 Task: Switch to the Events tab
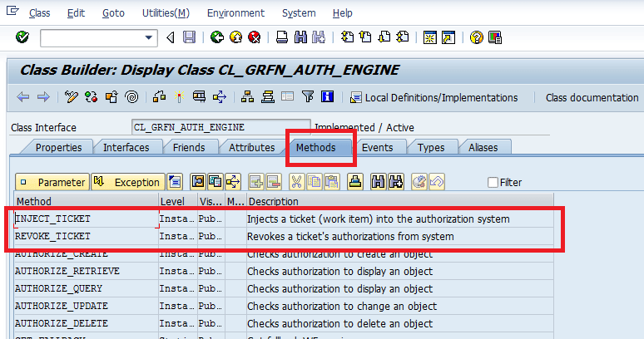377,148
